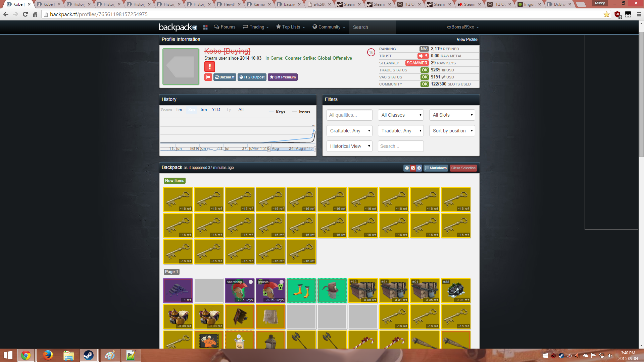Set history zoom to 6m
The height and width of the screenshot is (362, 644).
point(204,110)
